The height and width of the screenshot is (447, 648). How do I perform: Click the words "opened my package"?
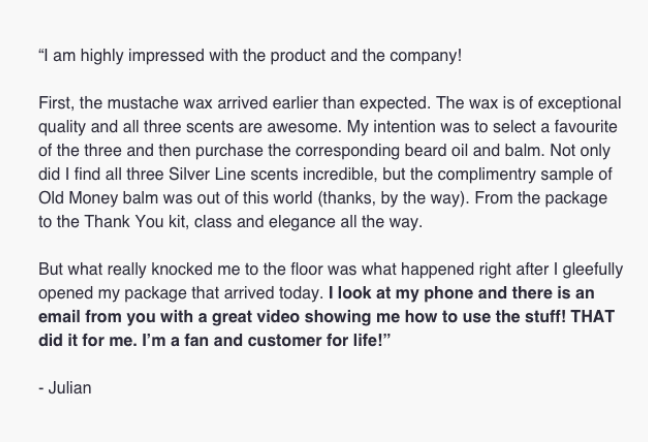pyautogui.click(x=101, y=294)
